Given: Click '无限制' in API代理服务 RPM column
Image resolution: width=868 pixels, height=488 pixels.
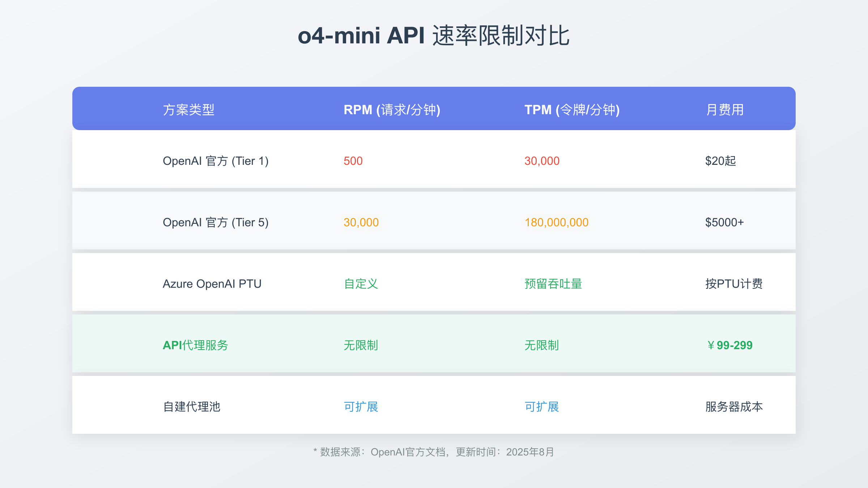Looking at the screenshot, I should tap(361, 345).
